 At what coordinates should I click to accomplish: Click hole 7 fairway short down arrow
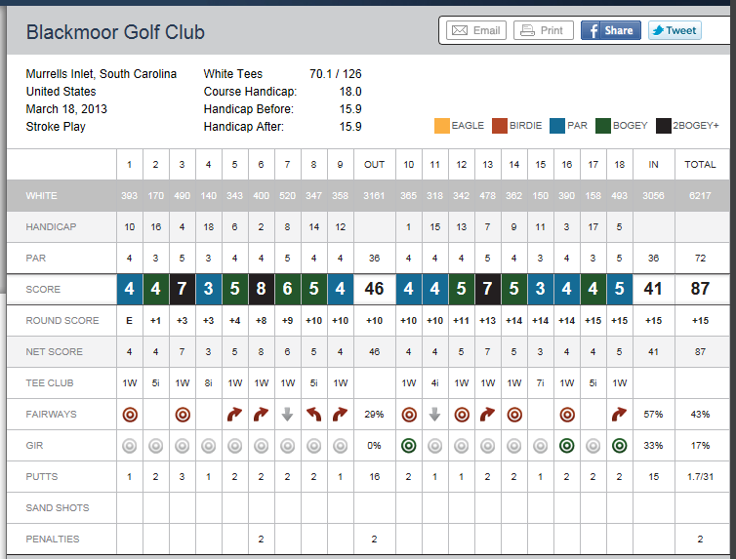coord(287,415)
